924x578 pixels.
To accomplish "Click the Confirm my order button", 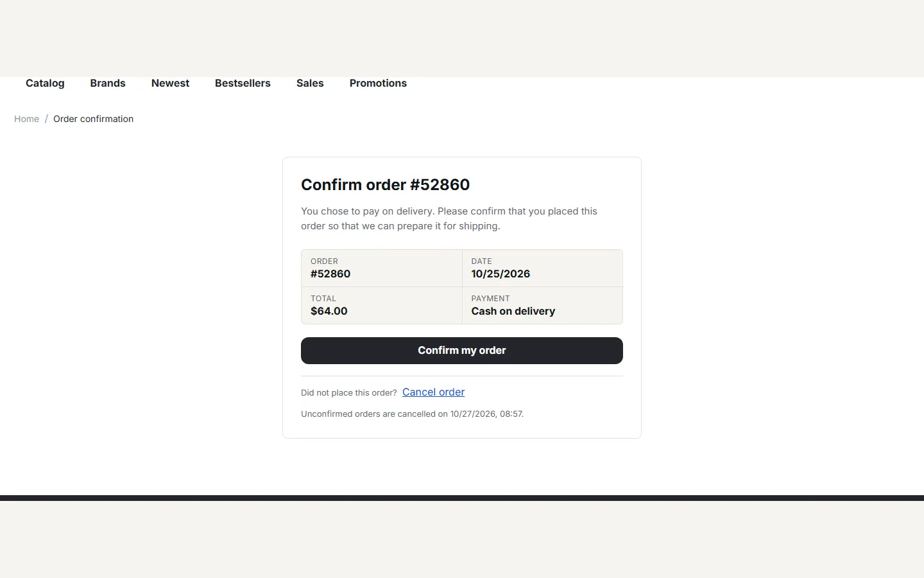I will 462,351.
